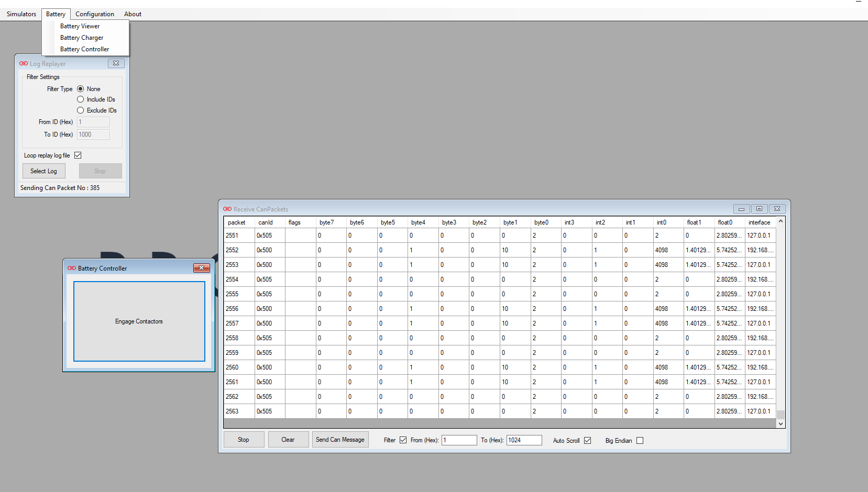This screenshot has width=868, height=492.
Task: Close the Receive CanPackets window
Action: click(777, 209)
